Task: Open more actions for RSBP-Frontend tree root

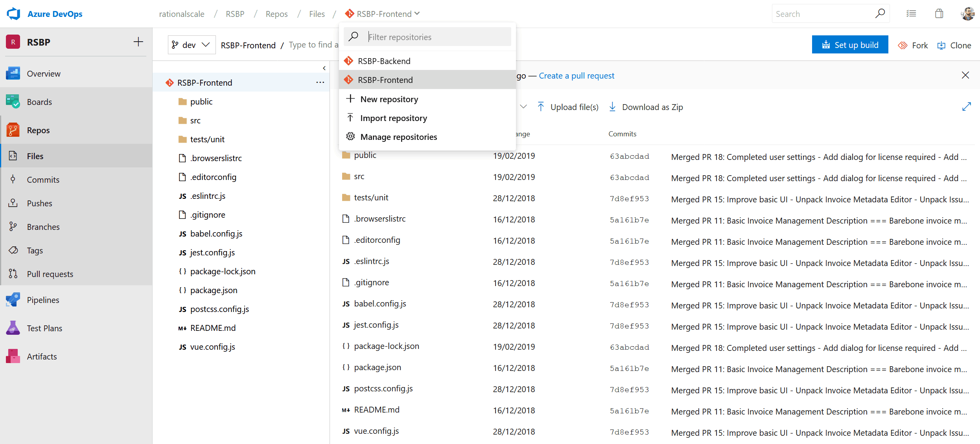Action: (x=320, y=83)
